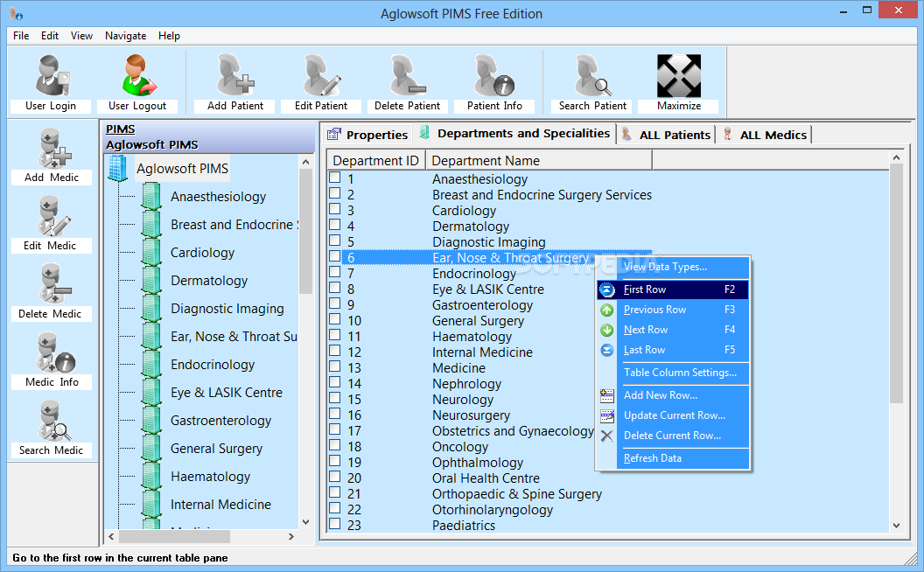The width and height of the screenshot is (924, 572).
Task: Tick the checkbox for department ID 2
Action: click(335, 192)
